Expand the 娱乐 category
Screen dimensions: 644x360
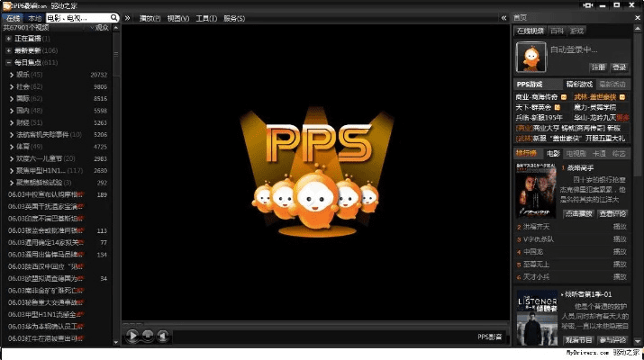click(x=12, y=75)
